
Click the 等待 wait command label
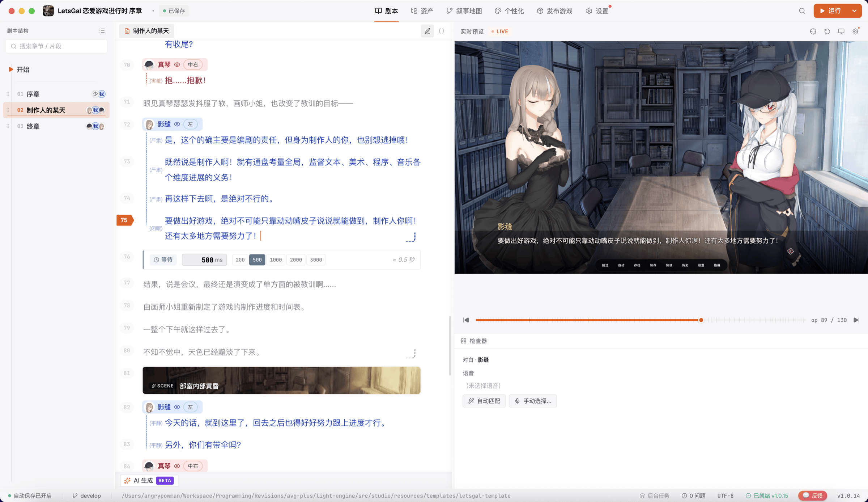(163, 260)
